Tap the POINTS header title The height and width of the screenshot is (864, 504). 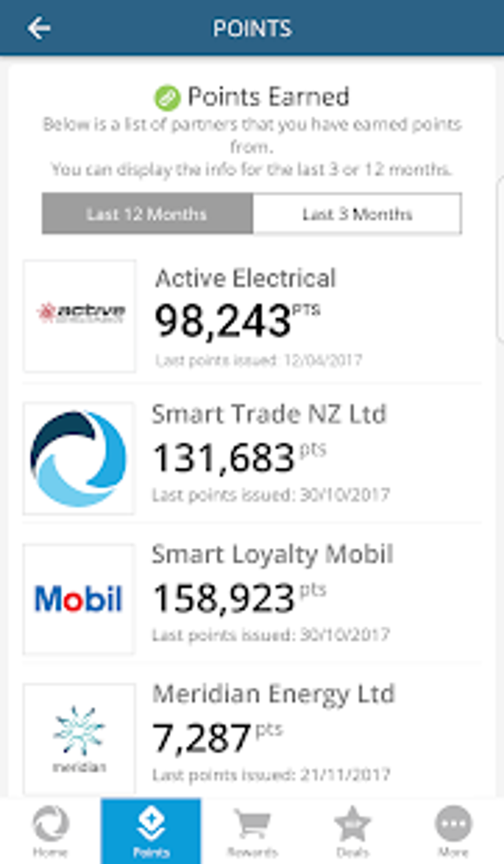252,28
